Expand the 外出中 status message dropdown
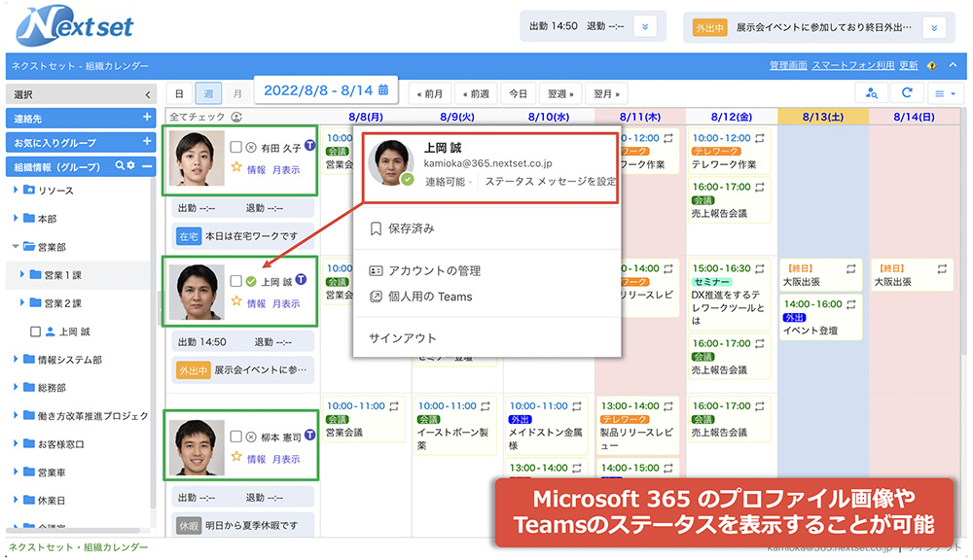This screenshot has width=973, height=560. pos(934,27)
